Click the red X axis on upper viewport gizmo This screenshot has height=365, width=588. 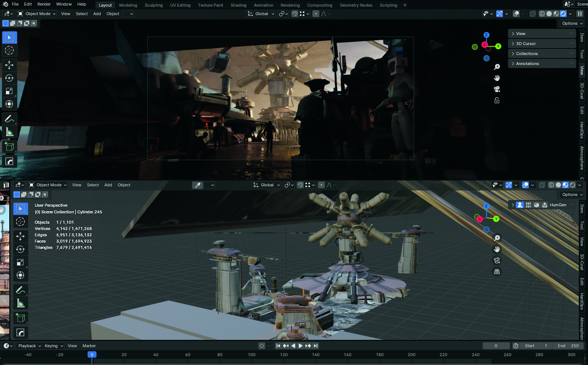pos(484,45)
